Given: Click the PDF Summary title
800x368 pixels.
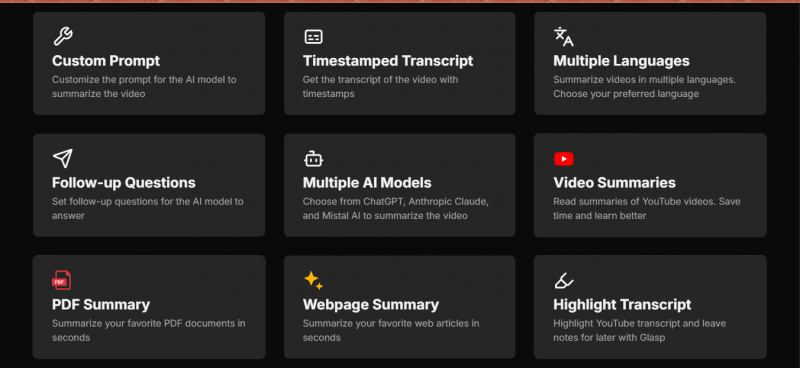Looking at the screenshot, I should [101, 305].
